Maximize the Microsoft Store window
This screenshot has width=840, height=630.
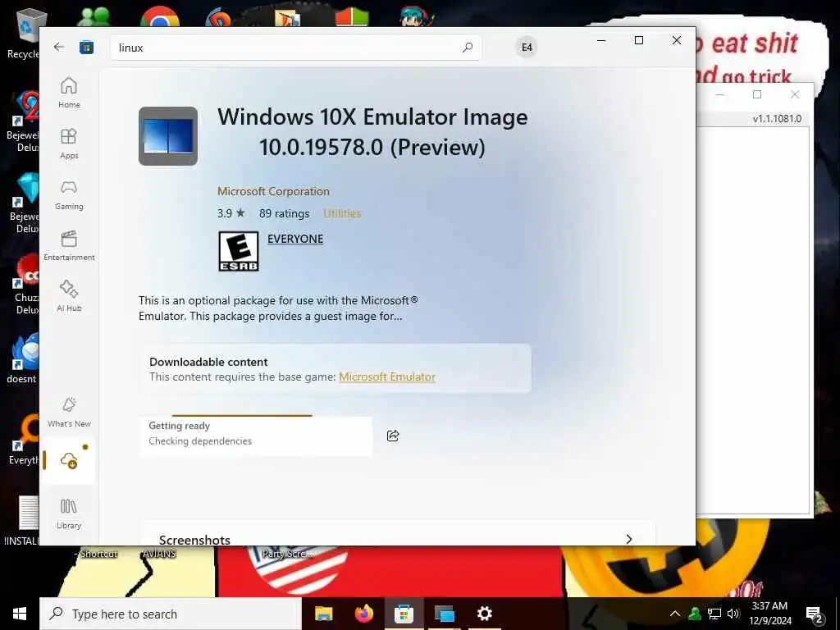(x=638, y=40)
